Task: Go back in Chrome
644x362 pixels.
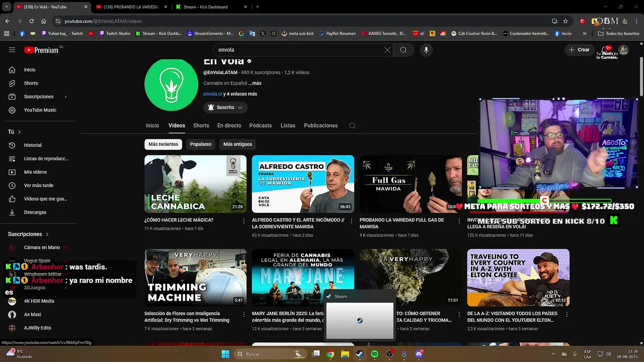Action: point(7,21)
